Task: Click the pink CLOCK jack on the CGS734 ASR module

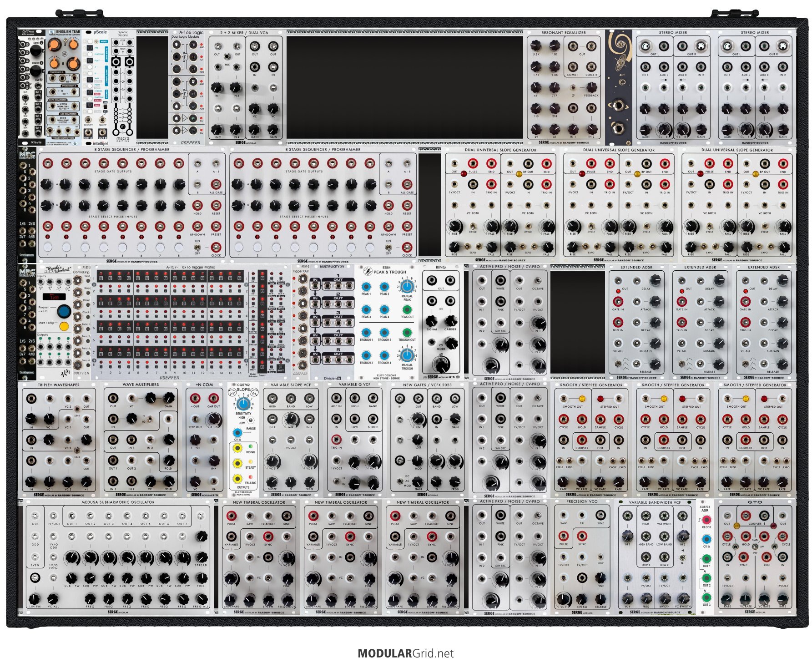Action: click(706, 520)
